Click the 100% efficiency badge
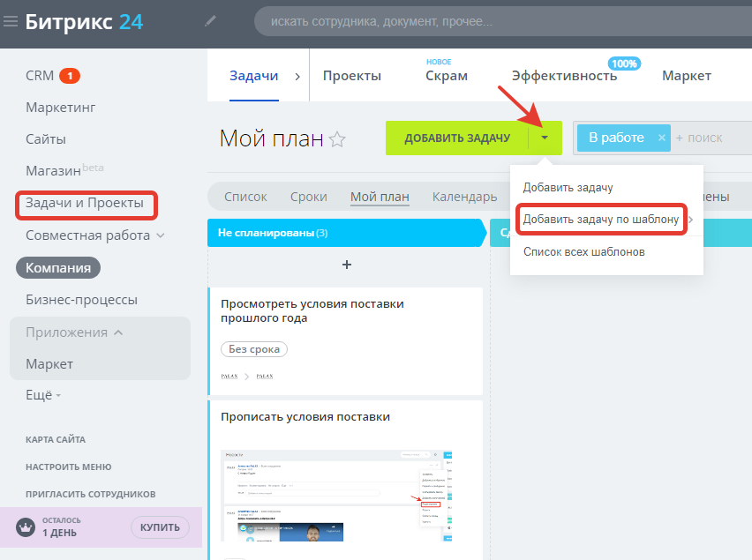 [624, 63]
